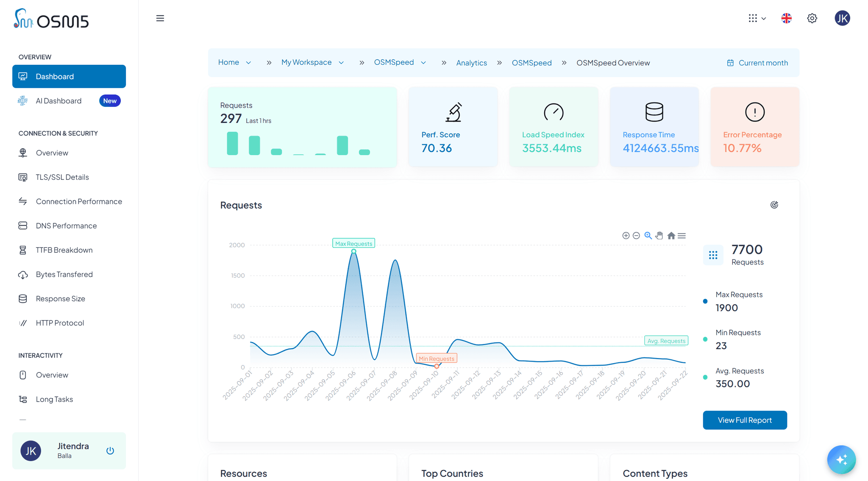
Task: Open AI Dashboard in sidebar
Action: 58,101
